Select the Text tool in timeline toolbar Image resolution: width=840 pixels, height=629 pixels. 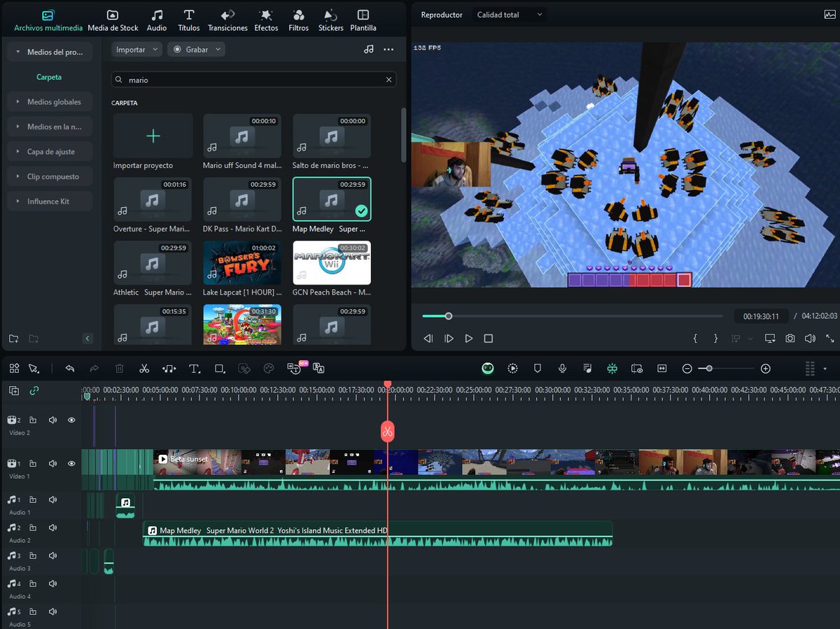[195, 368]
